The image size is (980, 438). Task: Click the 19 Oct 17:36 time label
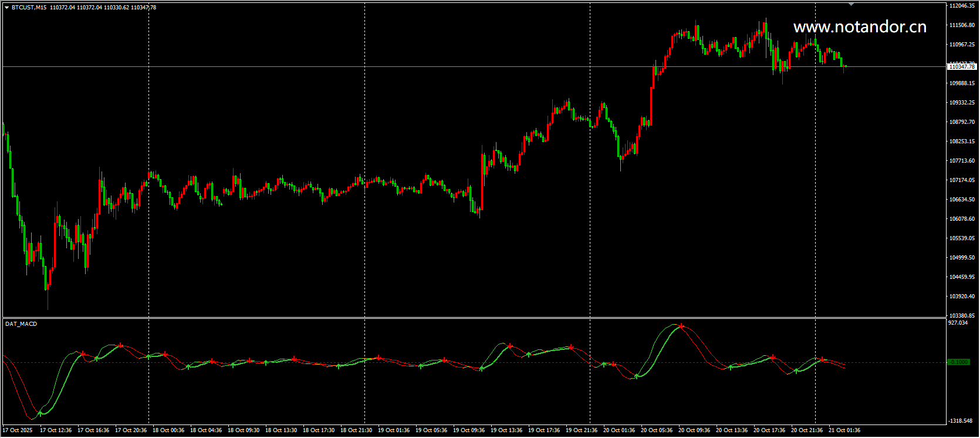click(x=544, y=430)
